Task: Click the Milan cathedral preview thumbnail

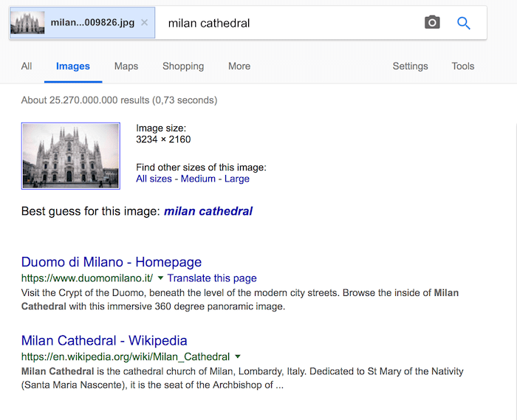Action: (71, 156)
